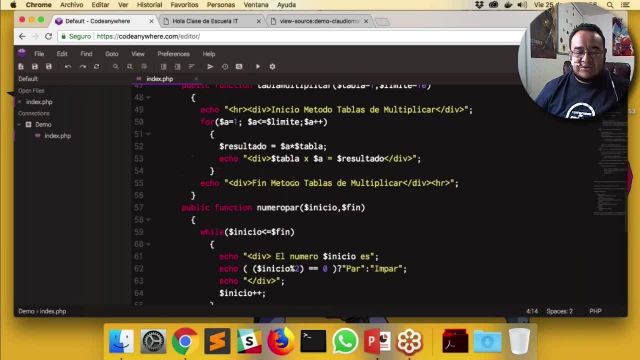This screenshot has height=360, width=640.
Task: Switch to the view-source browser tab
Action: (x=318, y=21)
